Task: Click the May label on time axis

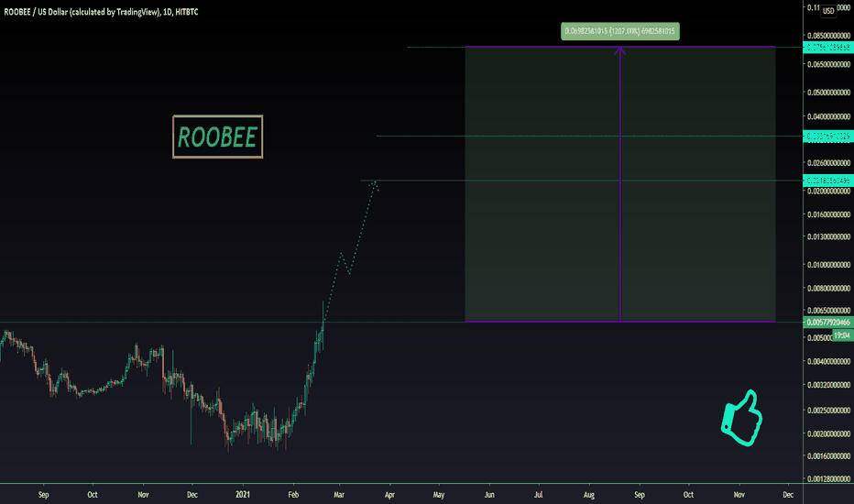Action: (x=438, y=494)
